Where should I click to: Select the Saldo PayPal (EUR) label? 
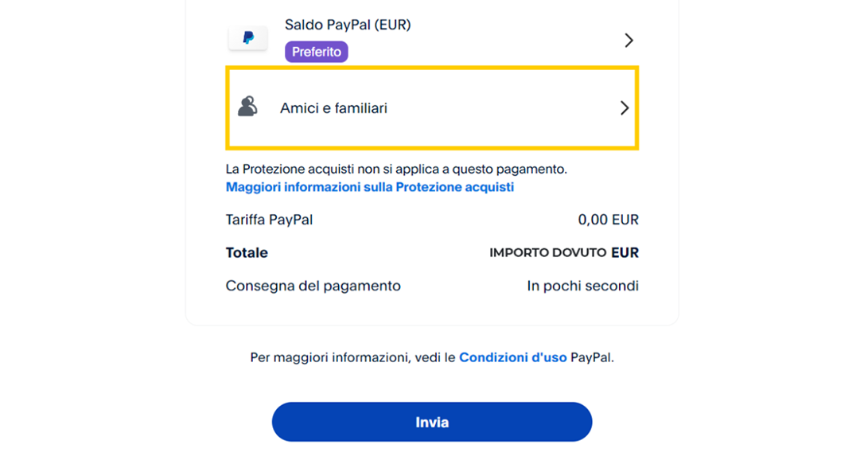(348, 25)
